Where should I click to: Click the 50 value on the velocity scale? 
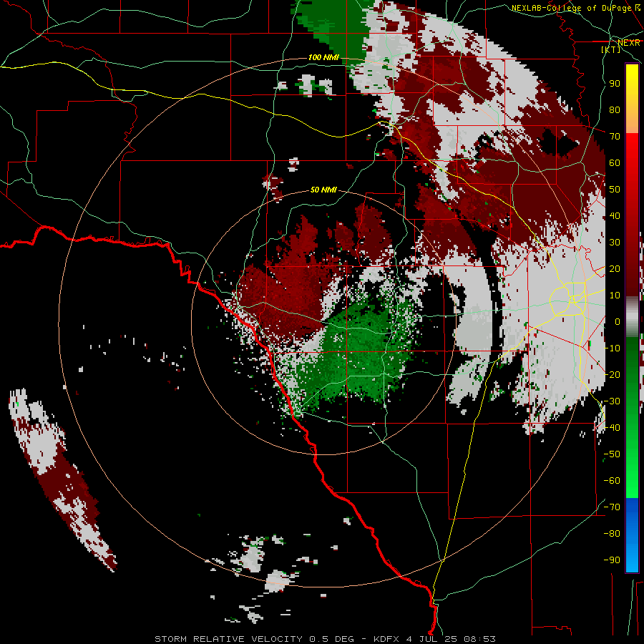615,190
